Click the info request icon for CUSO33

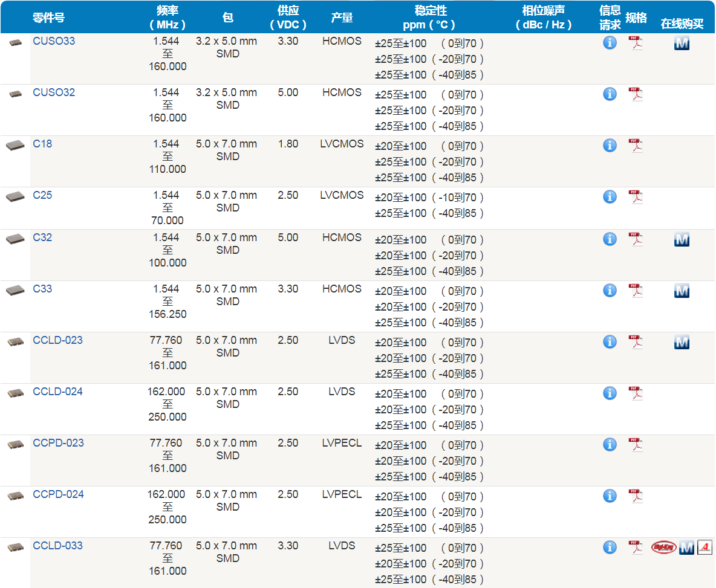610,43
